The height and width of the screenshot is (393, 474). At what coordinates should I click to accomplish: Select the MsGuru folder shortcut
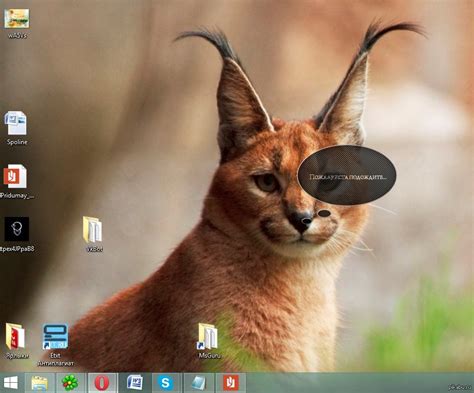pyautogui.click(x=208, y=336)
